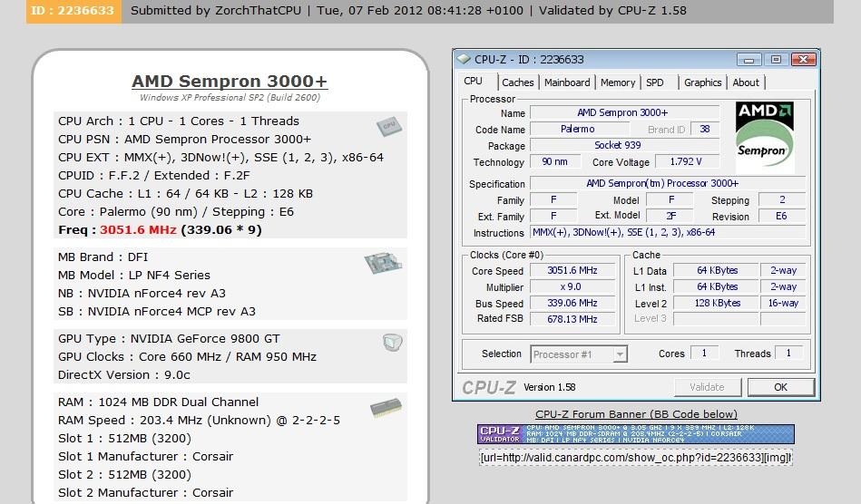The height and width of the screenshot is (504, 861).
Task: Click the Multiplier value x 9.0
Action: click(572, 286)
